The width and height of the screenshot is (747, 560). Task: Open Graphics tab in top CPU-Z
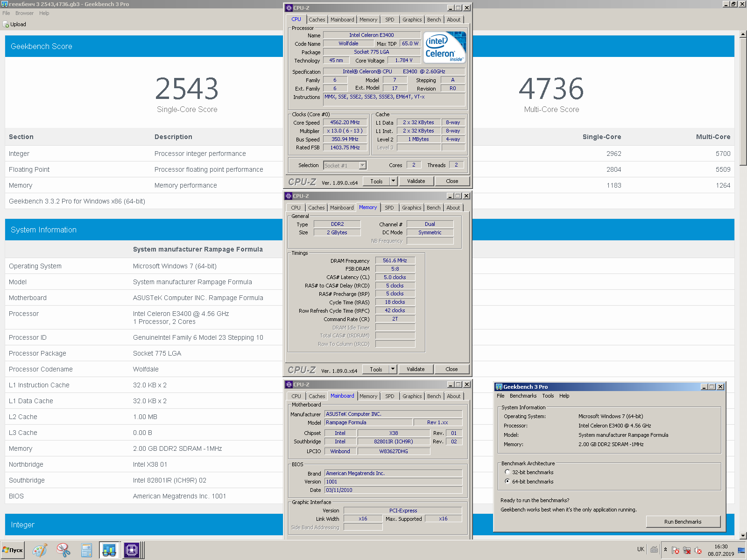pyautogui.click(x=412, y=20)
